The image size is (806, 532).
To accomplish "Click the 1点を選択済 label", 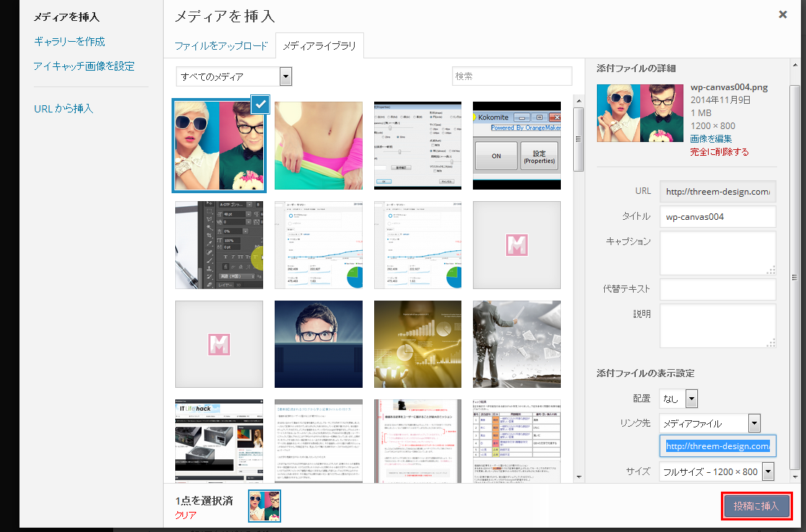I will click(204, 501).
